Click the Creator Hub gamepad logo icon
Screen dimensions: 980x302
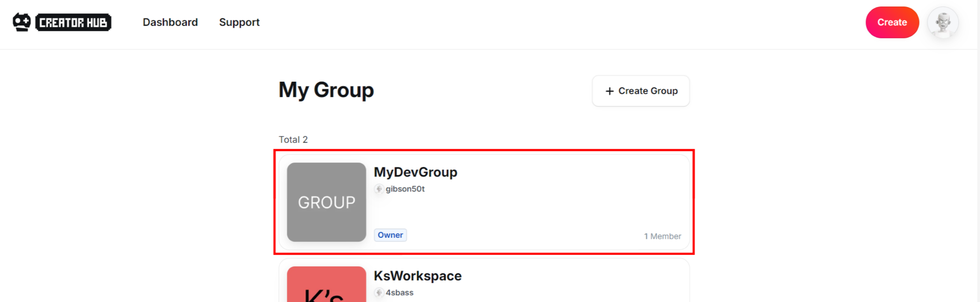22,22
